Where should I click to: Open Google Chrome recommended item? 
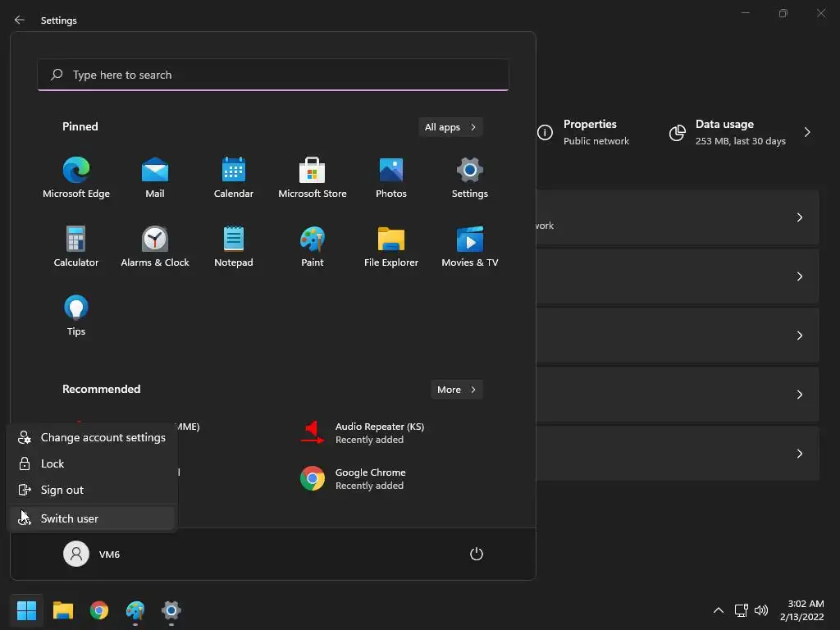pos(354,479)
